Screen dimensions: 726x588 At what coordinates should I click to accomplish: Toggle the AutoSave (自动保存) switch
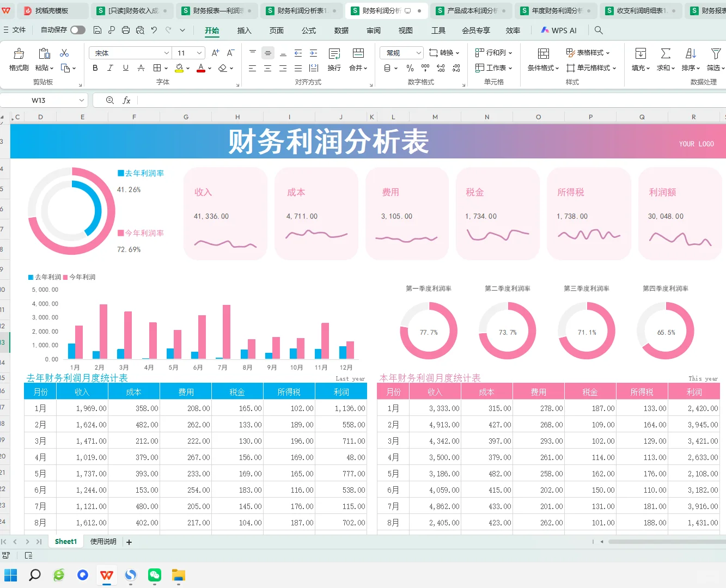78,30
